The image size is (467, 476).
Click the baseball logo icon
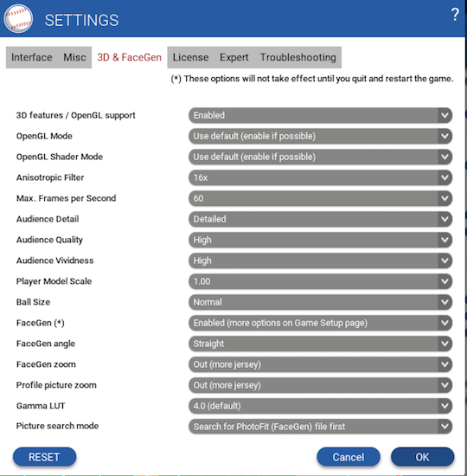[x=18, y=19]
